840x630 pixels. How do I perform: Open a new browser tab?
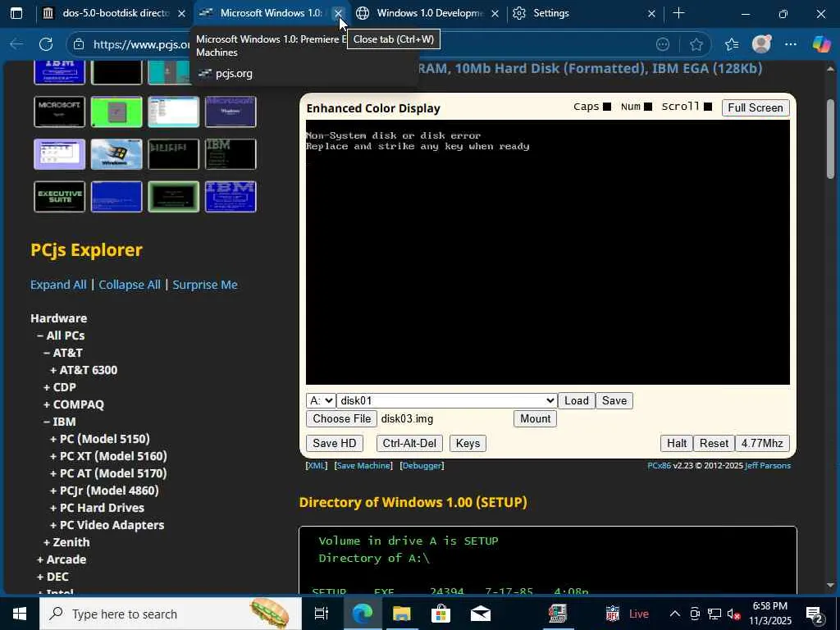click(678, 13)
